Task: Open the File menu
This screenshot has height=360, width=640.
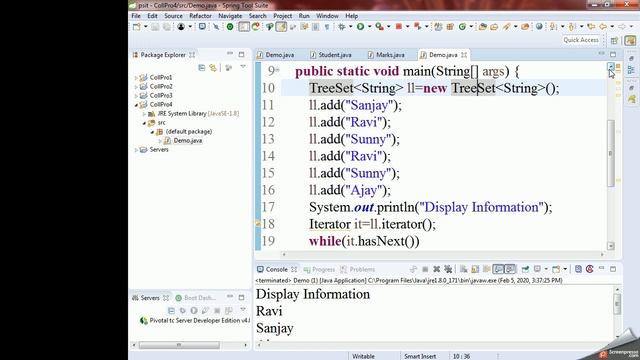Action: coord(136,16)
